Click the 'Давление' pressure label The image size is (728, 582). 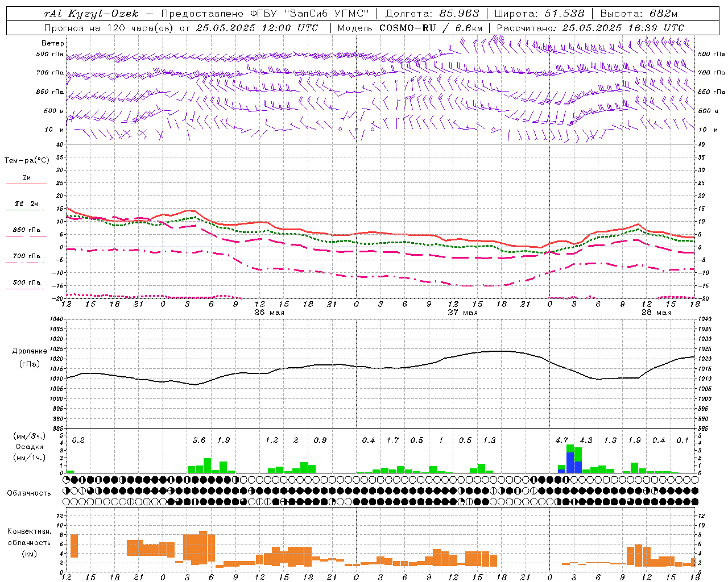click(29, 351)
